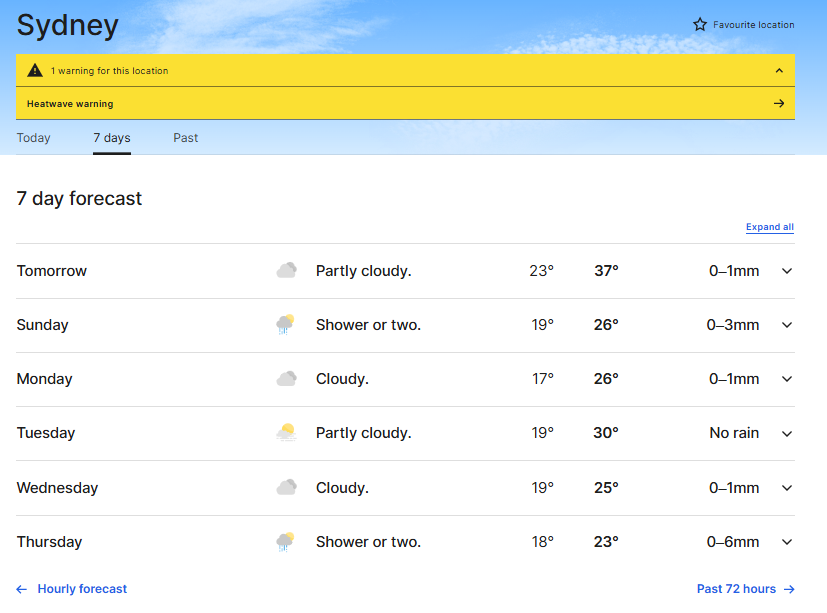Open the Hourly forecast link

coord(82,589)
